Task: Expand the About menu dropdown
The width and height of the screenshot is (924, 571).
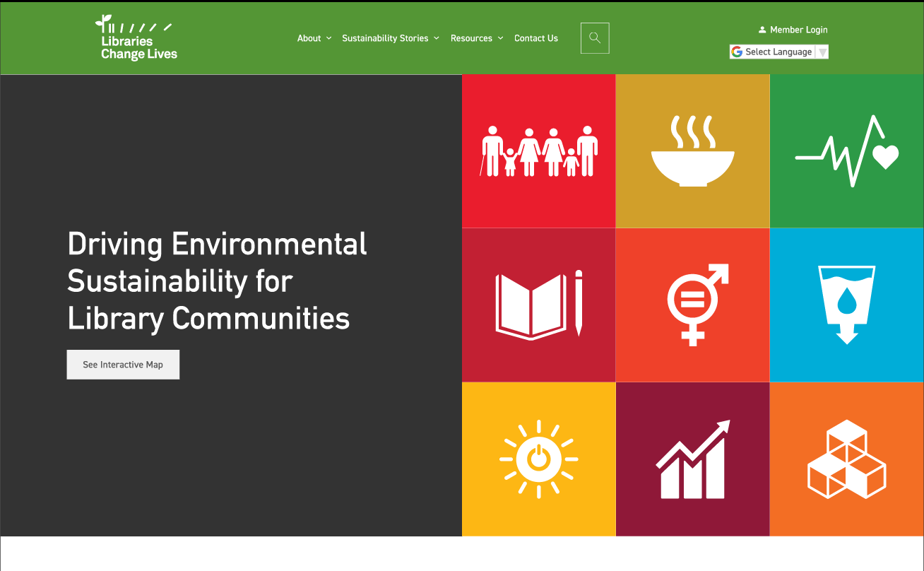Action: point(314,38)
